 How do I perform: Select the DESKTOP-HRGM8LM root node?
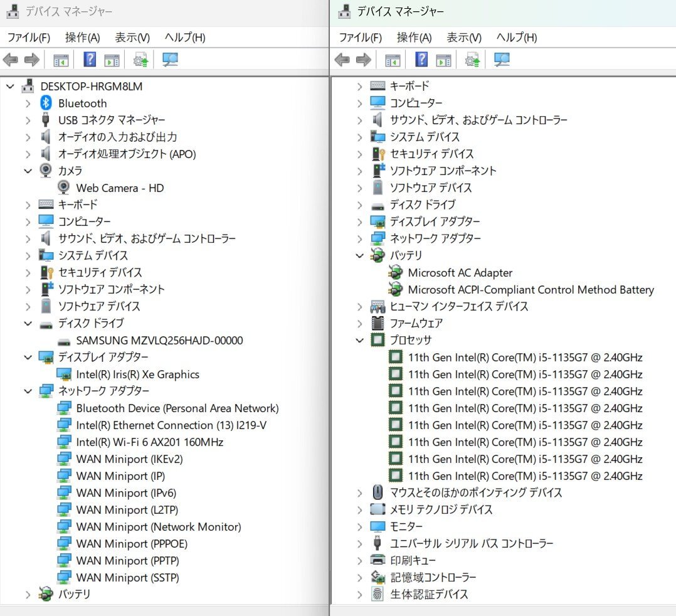point(91,86)
